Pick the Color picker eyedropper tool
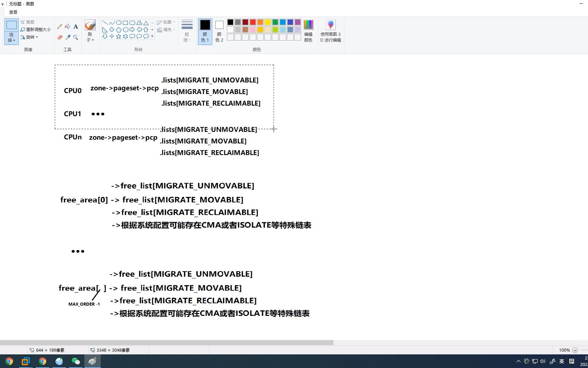The height and width of the screenshot is (368, 588). point(68,37)
